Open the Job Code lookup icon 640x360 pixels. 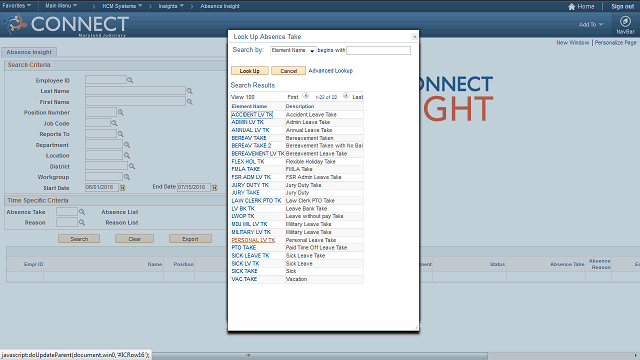tap(114, 123)
